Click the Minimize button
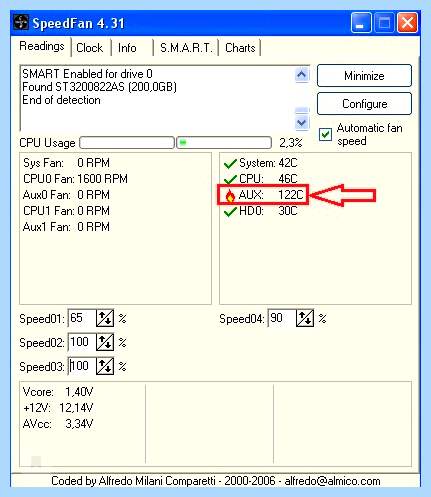431x497 pixels. pos(364,76)
